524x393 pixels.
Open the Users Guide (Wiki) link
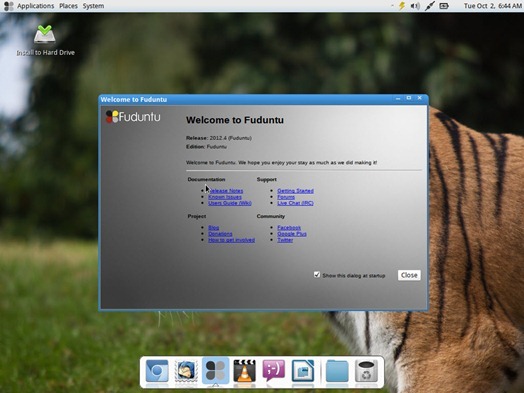click(x=230, y=203)
